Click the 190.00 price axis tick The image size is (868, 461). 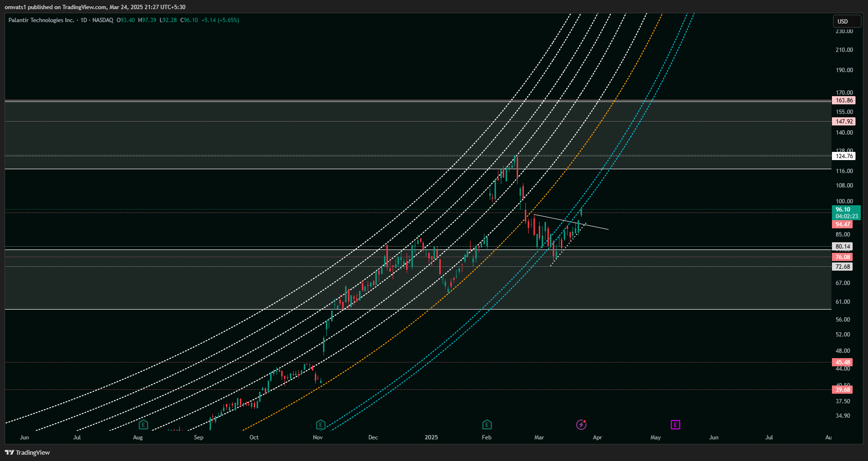844,70
